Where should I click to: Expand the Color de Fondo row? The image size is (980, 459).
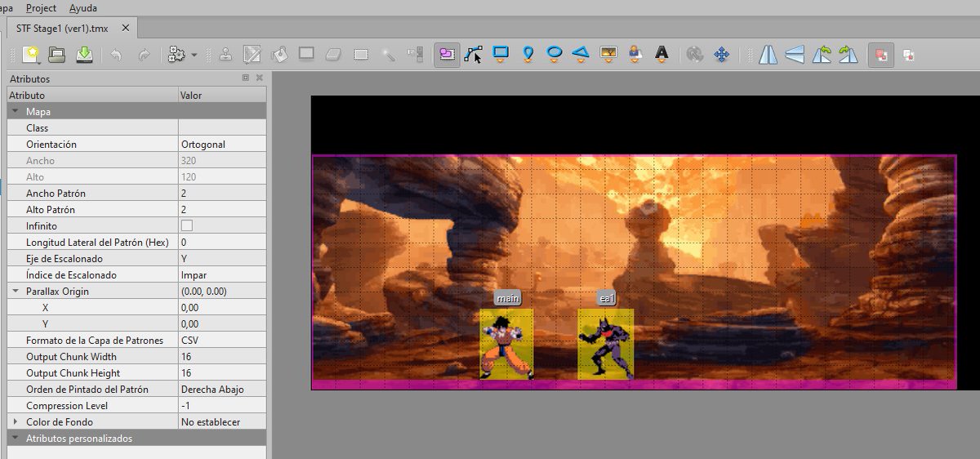coord(16,422)
